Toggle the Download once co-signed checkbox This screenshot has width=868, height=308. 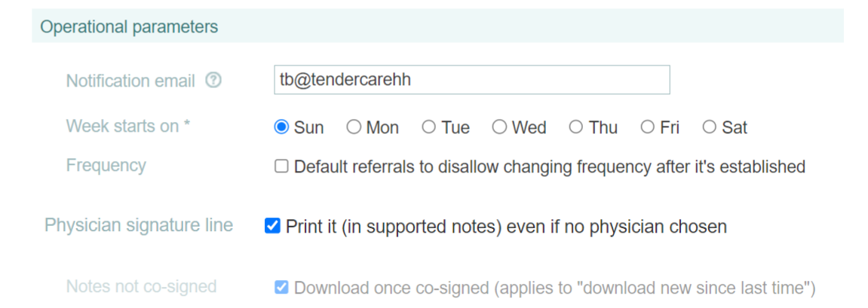pyautogui.click(x=281, y=288)
